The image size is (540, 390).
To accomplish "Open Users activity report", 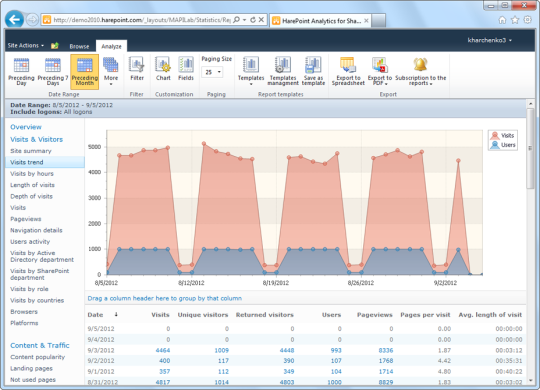I will coord(30,242).
